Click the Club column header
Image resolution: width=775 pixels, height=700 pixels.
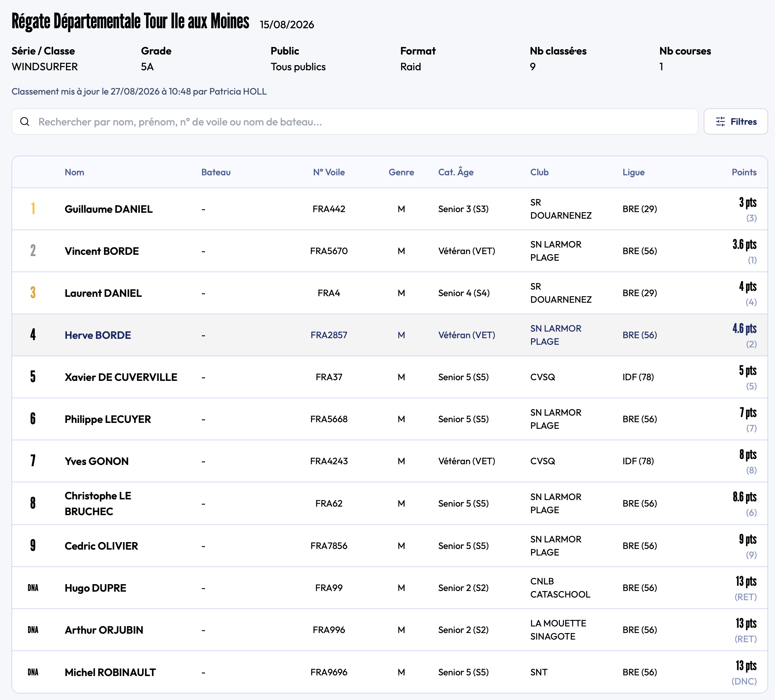[539, 172]
